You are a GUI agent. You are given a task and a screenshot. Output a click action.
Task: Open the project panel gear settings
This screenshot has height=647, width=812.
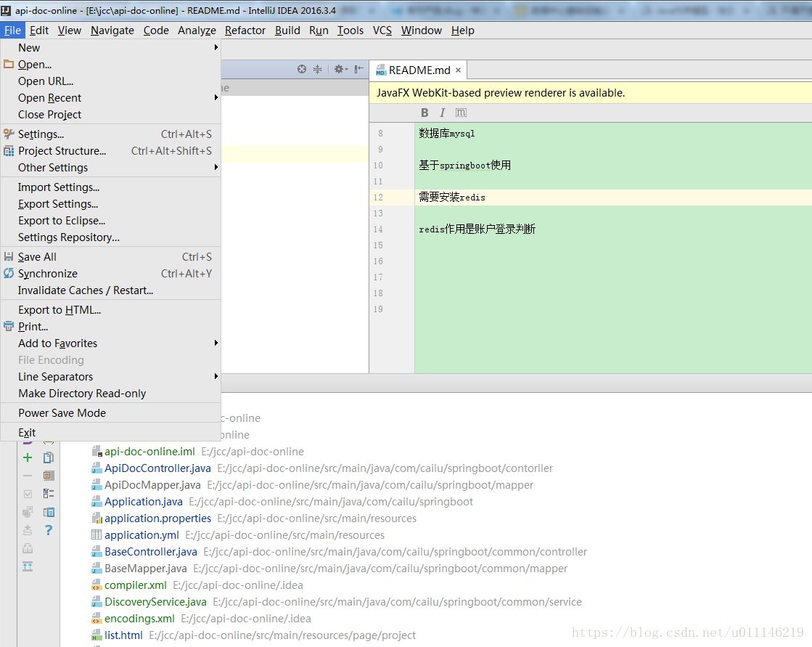click(340, 69)
